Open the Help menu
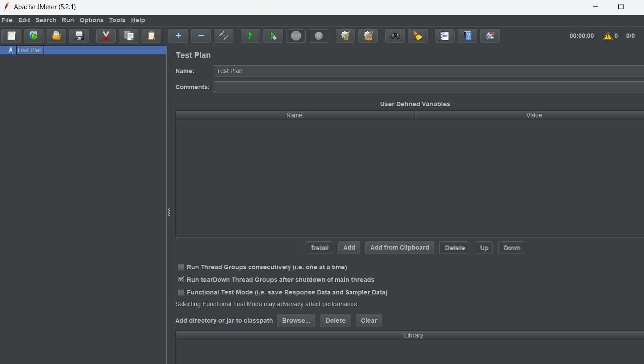The height and width of the screenshot is (364, 644). (138, 20)
